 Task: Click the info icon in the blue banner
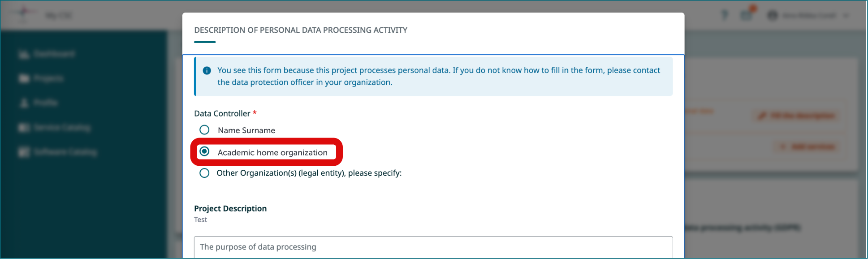coord(207,70)
